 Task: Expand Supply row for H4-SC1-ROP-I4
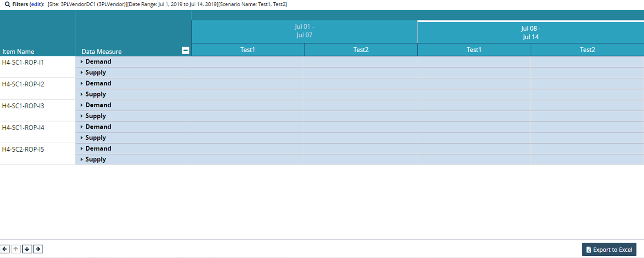(82, 138)
